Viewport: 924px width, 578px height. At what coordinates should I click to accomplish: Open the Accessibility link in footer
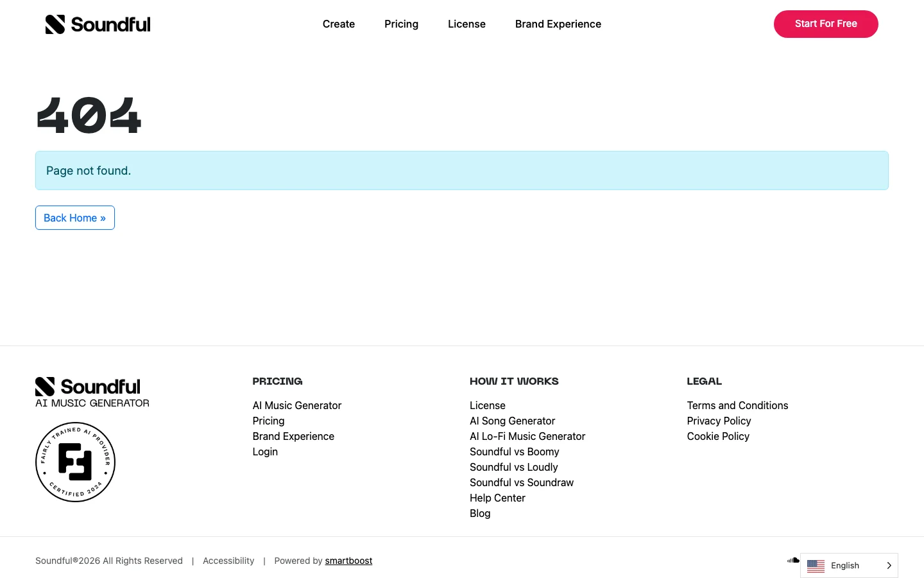pos(228,561)
